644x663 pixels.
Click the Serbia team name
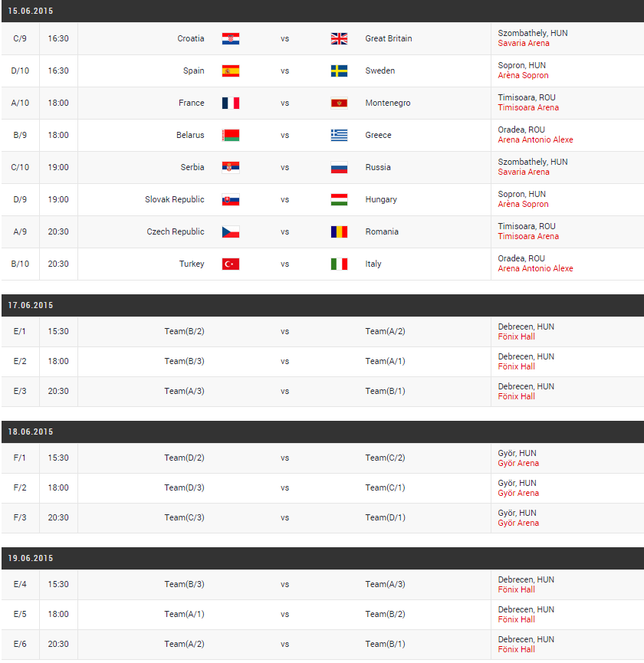(192, 167)
